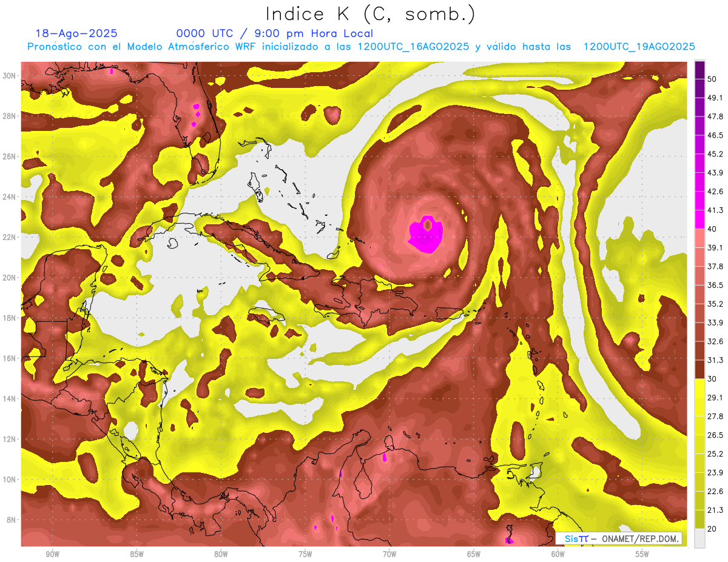
Task: Click the "1200UTC_19AGO2025" valid-until time text
Action: (x=639, y=47)
